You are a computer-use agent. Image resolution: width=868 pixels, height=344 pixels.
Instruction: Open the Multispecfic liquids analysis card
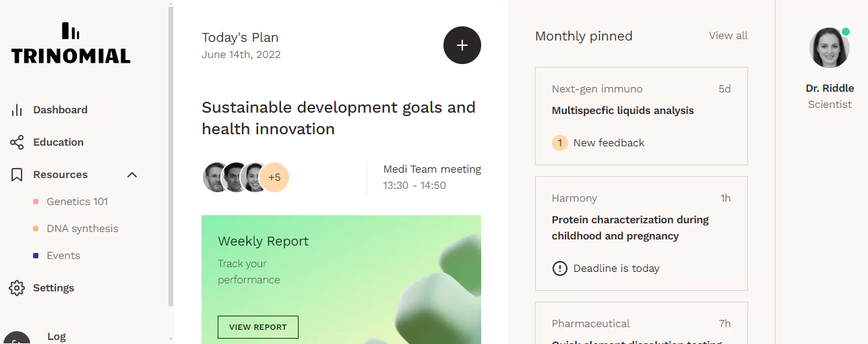tap(642, 116)
